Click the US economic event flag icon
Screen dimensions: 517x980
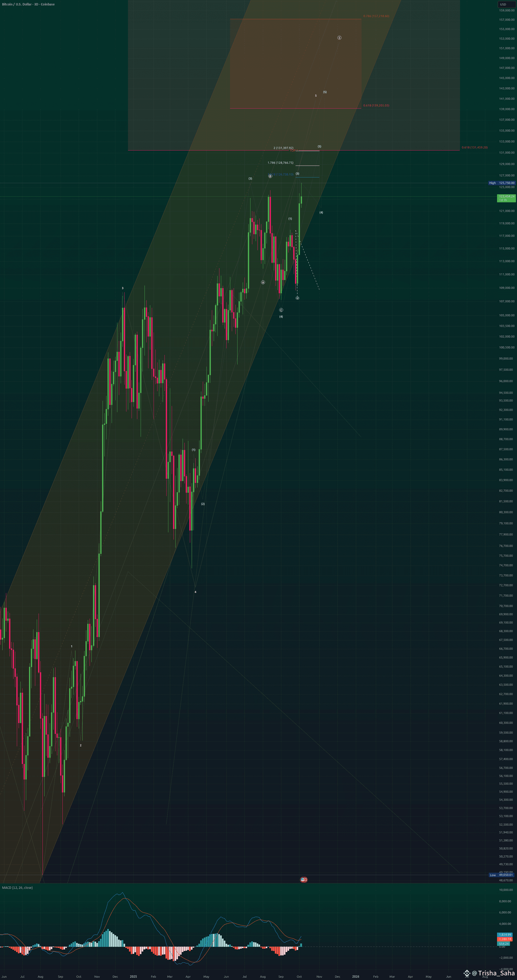(x=303, y=879)
